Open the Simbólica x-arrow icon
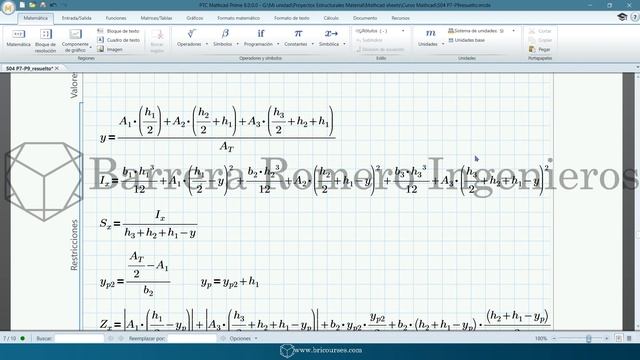The image size is (640, 360). pyautogui.click(x=331, y=33)
